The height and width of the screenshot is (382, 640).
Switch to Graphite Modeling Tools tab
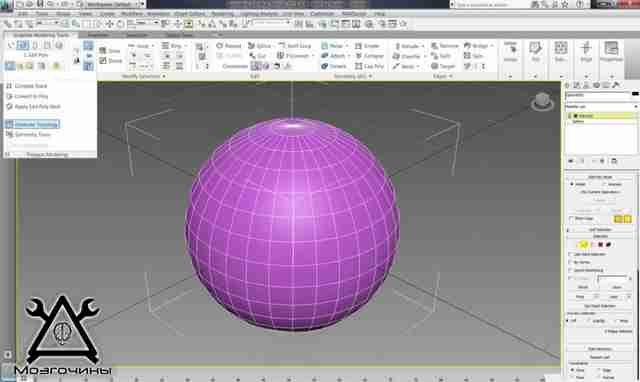40,35
